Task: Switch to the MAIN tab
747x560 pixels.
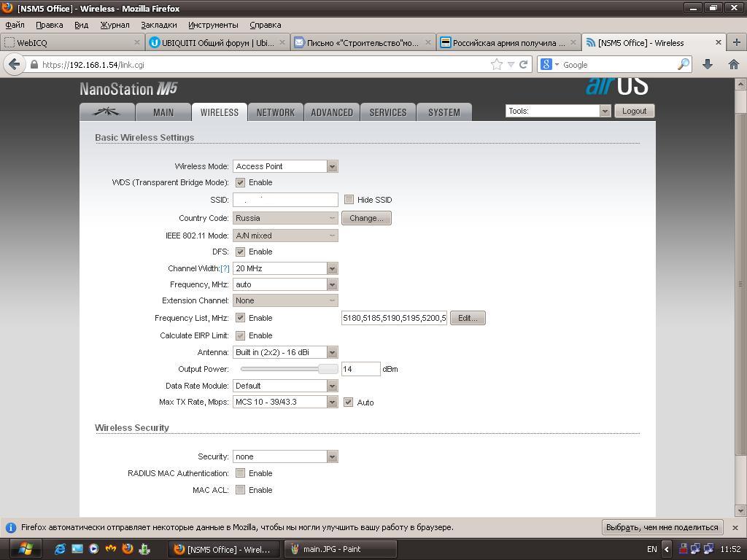Action: coord(163,112)
